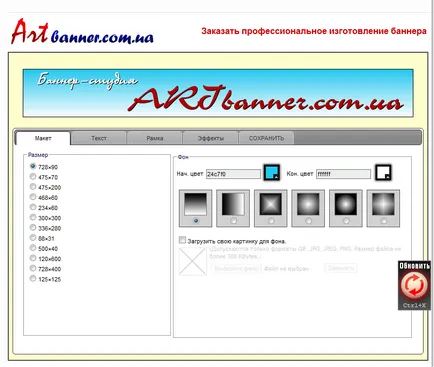This screenshot has width=434, height=367.
Task: Select banner size 125×125
Action: [33, 278]
